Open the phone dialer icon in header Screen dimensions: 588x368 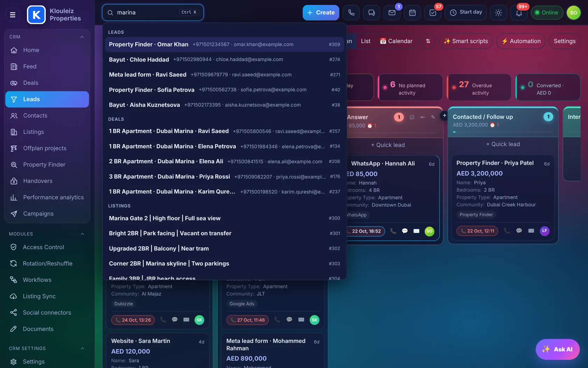351,13
